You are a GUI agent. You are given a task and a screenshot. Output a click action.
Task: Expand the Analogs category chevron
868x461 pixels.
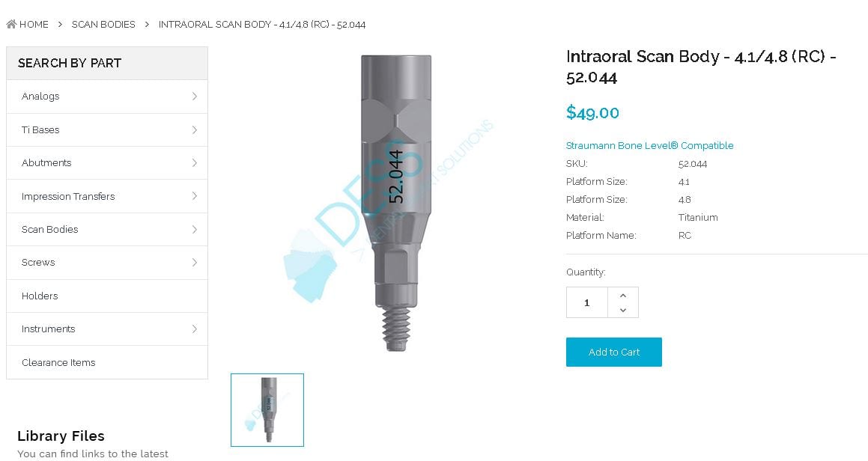194,97
